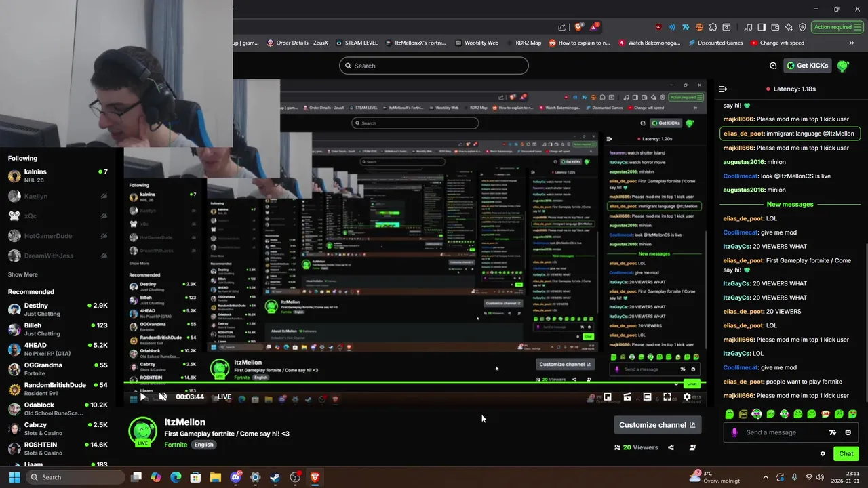Image resolution: width=868 pixels, height=488 pixels.
Task: Toggle theater mode in the player
Action: [648, 397]
